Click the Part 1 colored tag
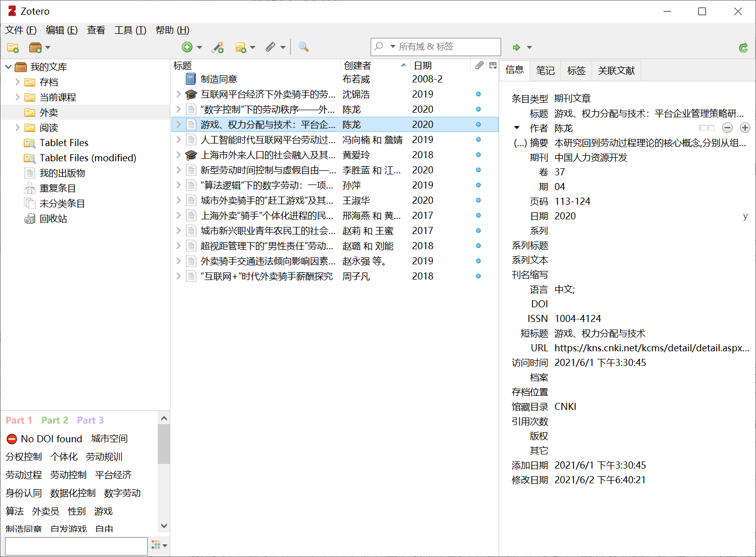Screen dimensions: 756x557 click(x=19, y=421)
